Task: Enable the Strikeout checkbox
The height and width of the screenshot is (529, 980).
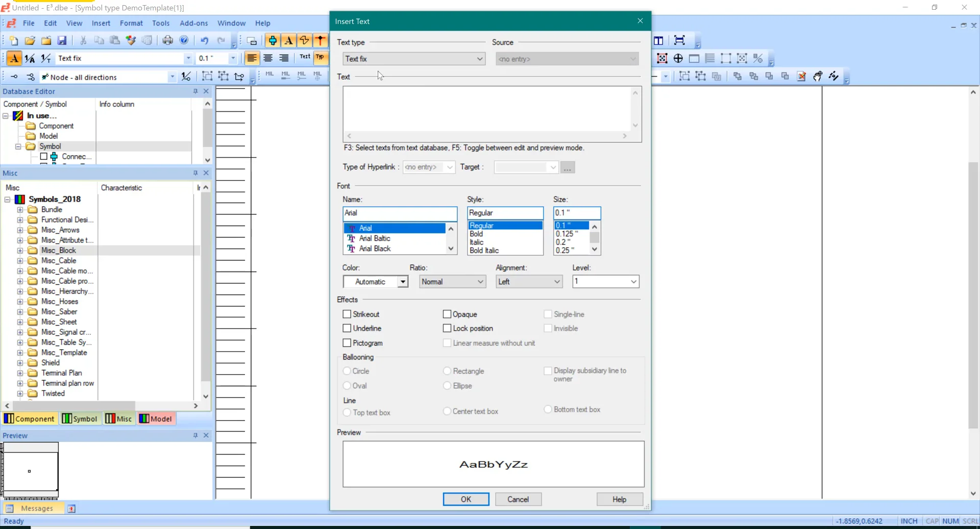Action: (347, 315)
